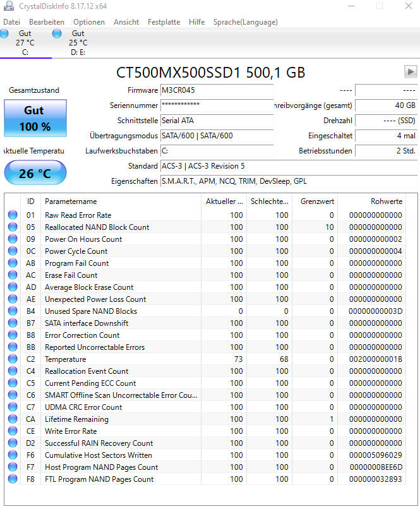The width and height of the screenshot is (420, 509).
Task: Click the Aktueller column header
Action: [x=224, y=201]
